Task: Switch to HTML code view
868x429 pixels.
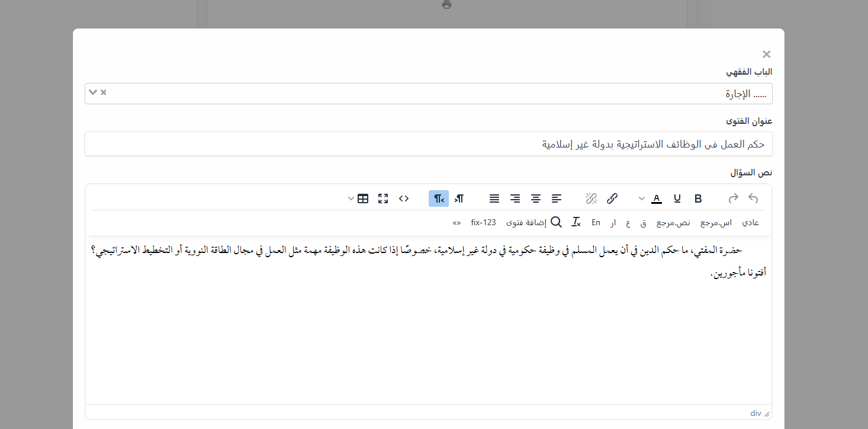Action: pyautogui.click(x=404, y=199)
